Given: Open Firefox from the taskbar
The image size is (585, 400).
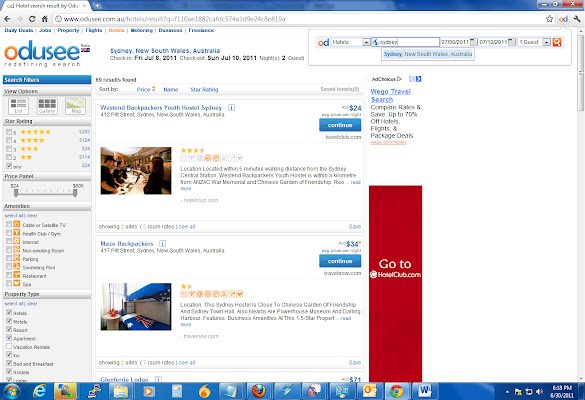Looking at the screenshot, I should point(258,391).
